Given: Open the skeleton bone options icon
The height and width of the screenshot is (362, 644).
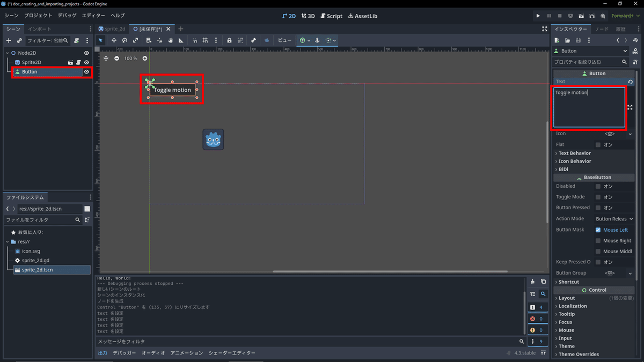Looking at the screenshot, I should 253,40.
